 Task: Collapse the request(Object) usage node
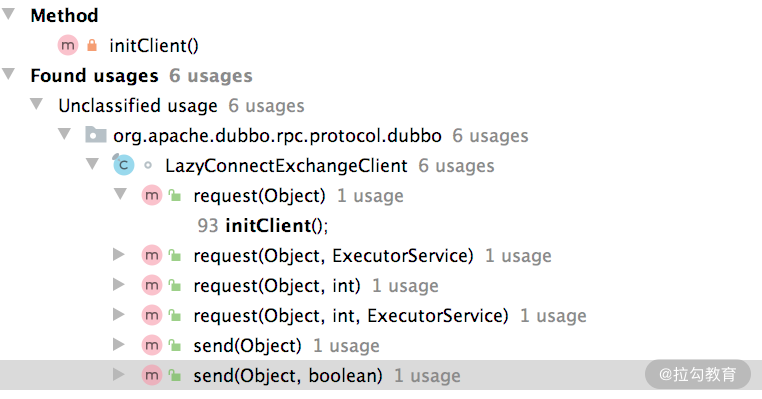[121, 194]
